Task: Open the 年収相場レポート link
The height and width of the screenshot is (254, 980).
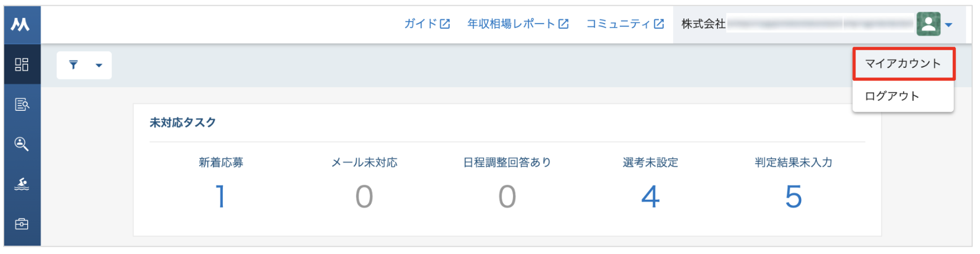Action: coord(511,24)
